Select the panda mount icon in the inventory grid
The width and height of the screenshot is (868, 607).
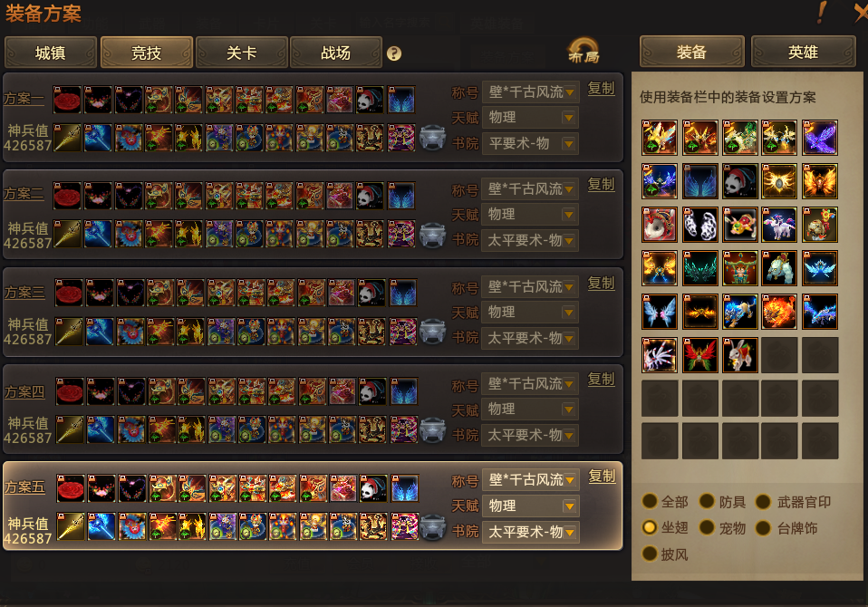[x=740, y=181]
